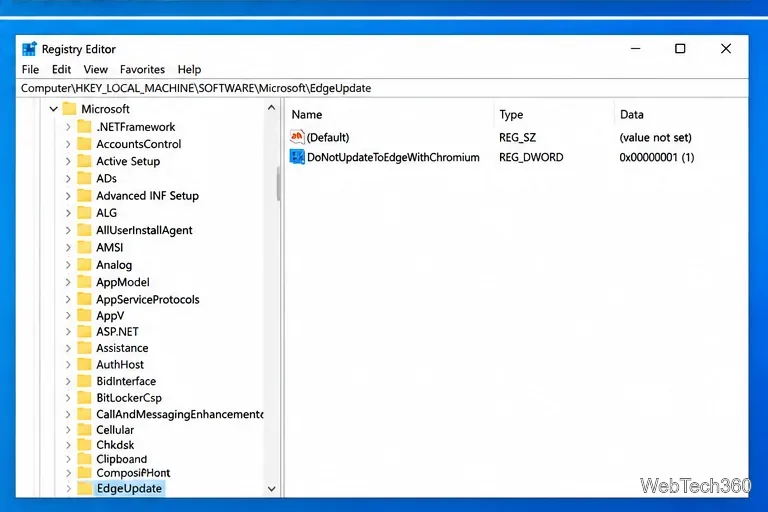
Task: Click the 0x00000001 (1) data cell
Action: coord(656,157)
